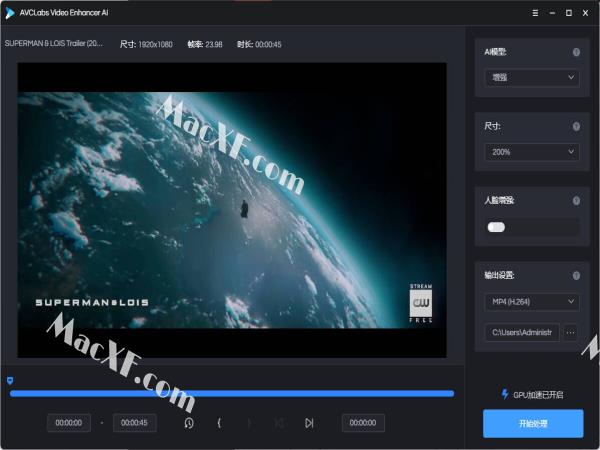Jump to previous frame button
The width and height of the screenshot is (600, 450).
pyautogui.click(x=279, y=423)
